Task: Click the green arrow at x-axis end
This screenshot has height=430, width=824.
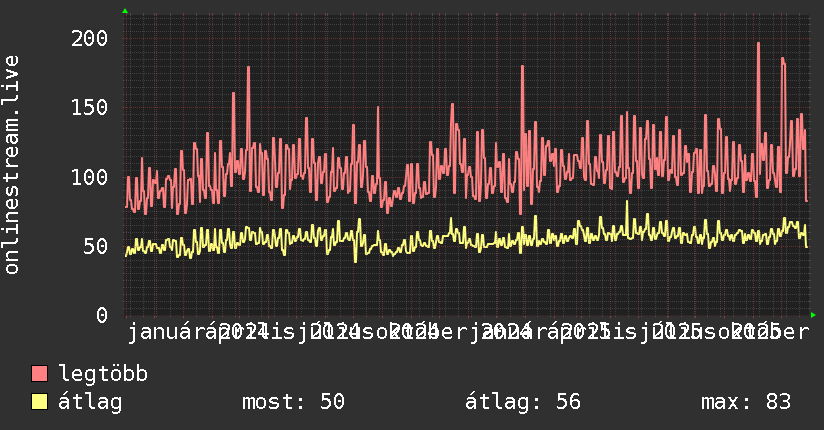Action: pyautogui.click(x=813, y=315)
